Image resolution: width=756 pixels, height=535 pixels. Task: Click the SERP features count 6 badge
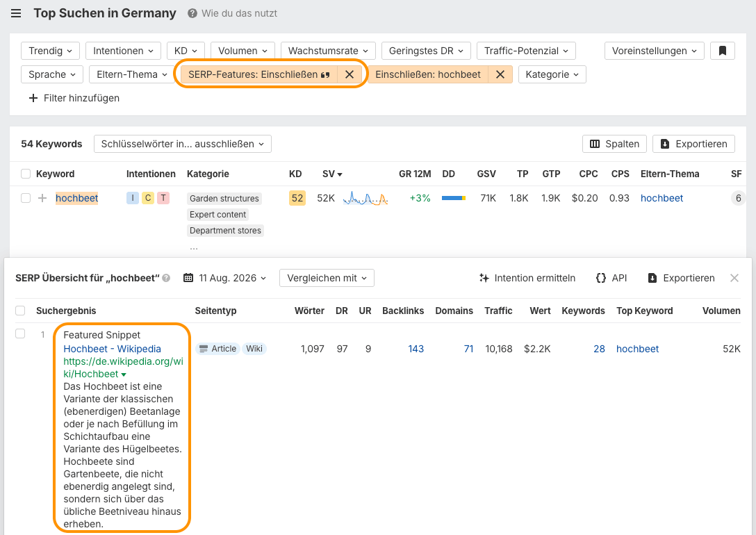coord(738,198)
